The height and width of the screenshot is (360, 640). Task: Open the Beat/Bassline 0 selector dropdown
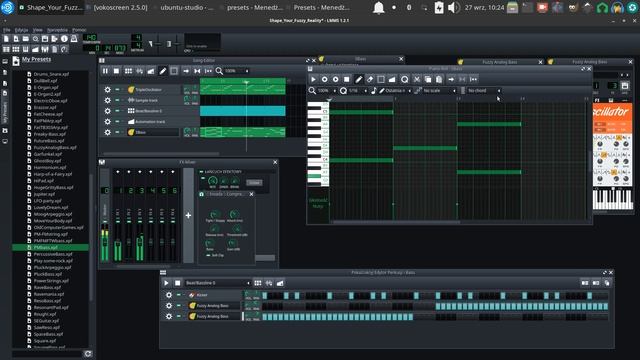tap(218, 283)
